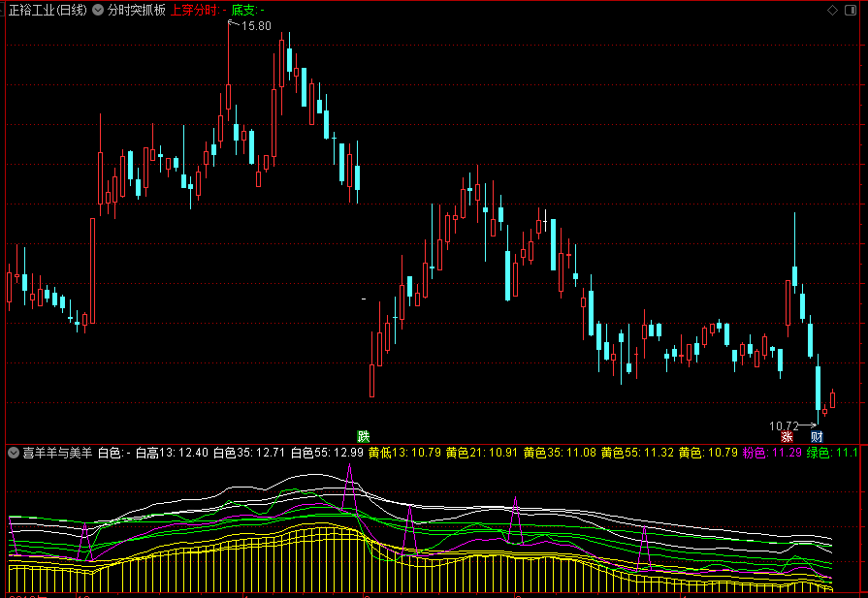The image size is (868, 598).
Task: Click the 喜羊羊与美羊 sub-indicator name
Action: pyautogui.click(x=57, y=453)
